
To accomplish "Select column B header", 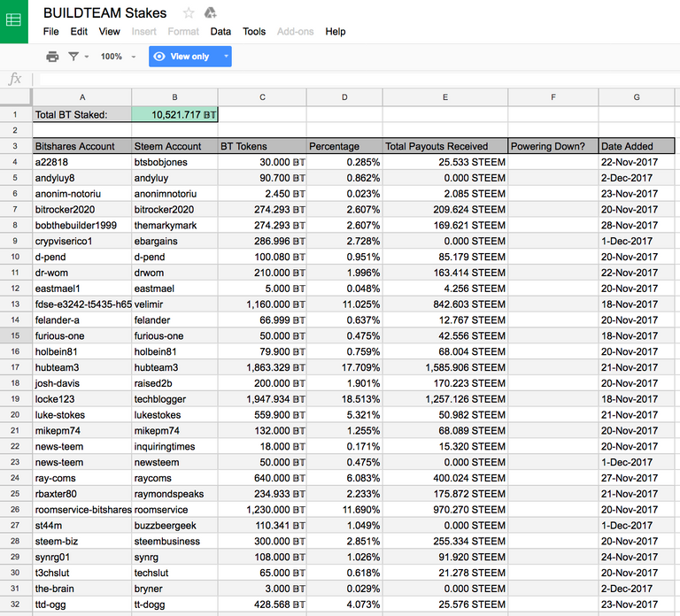I will pyautogui.click(x=174, y=97).
